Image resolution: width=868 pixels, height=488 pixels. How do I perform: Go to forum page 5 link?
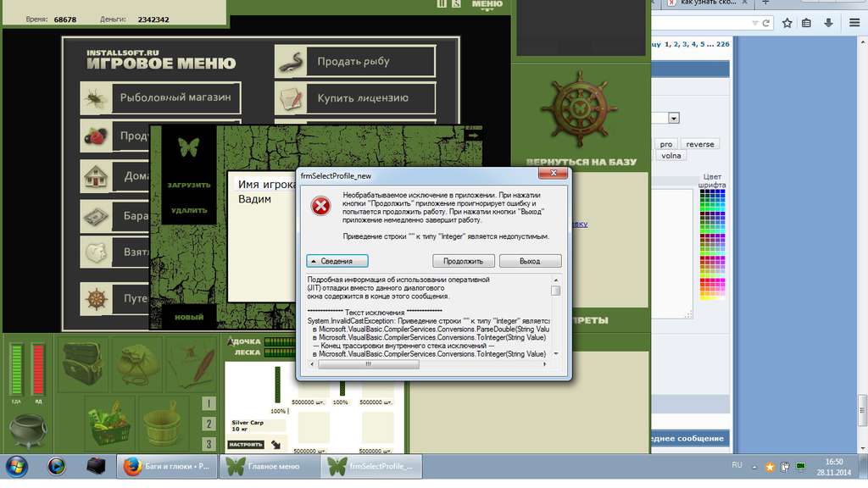703,44
